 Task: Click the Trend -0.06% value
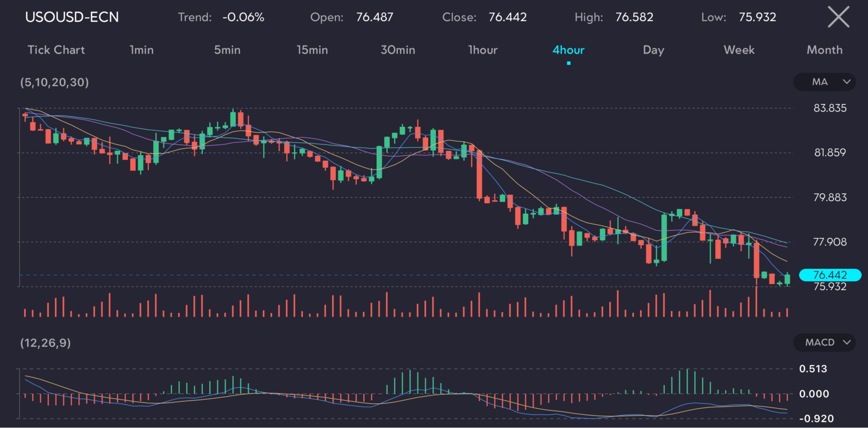point(243,17)
